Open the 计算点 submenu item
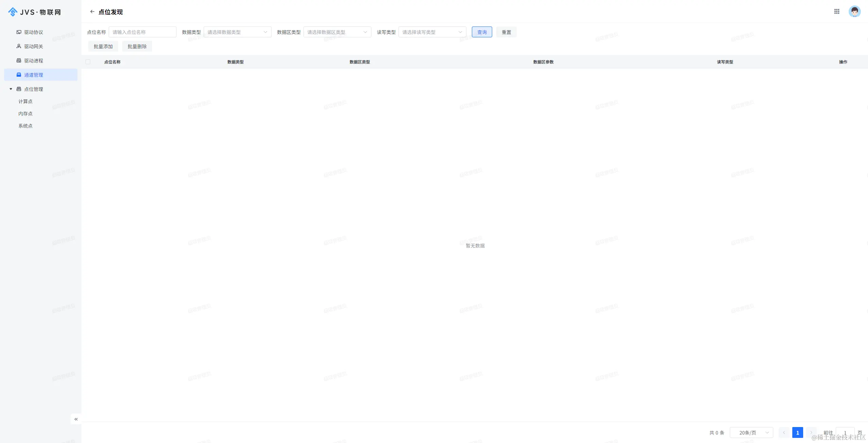Image resolution: width=868 pixels, height=443 pixels. point(25,101)
